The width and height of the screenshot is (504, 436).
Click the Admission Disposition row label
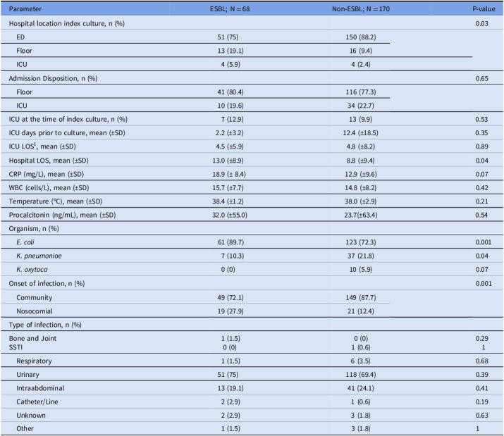(53, 78)
